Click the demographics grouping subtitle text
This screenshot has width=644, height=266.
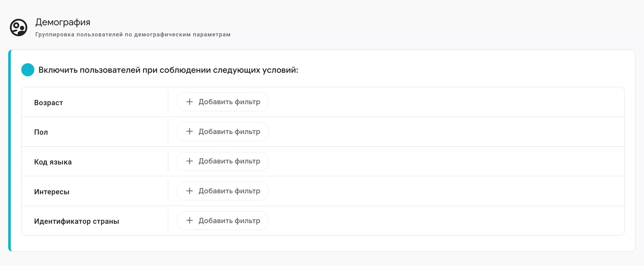132,34
